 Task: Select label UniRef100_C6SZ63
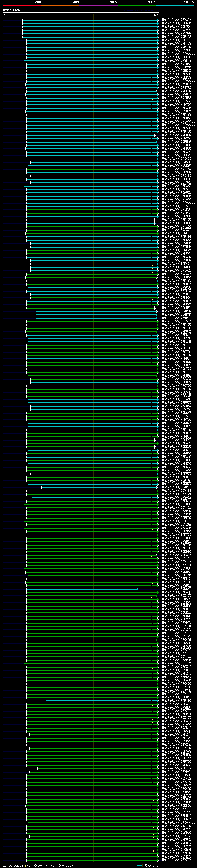[x=177, y=410]
